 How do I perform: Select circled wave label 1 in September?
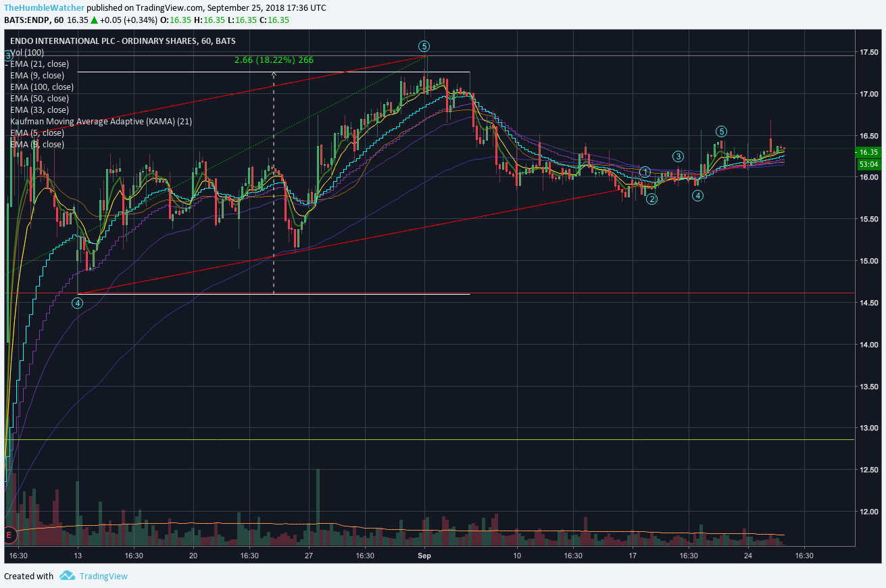(x=645, y=172)
